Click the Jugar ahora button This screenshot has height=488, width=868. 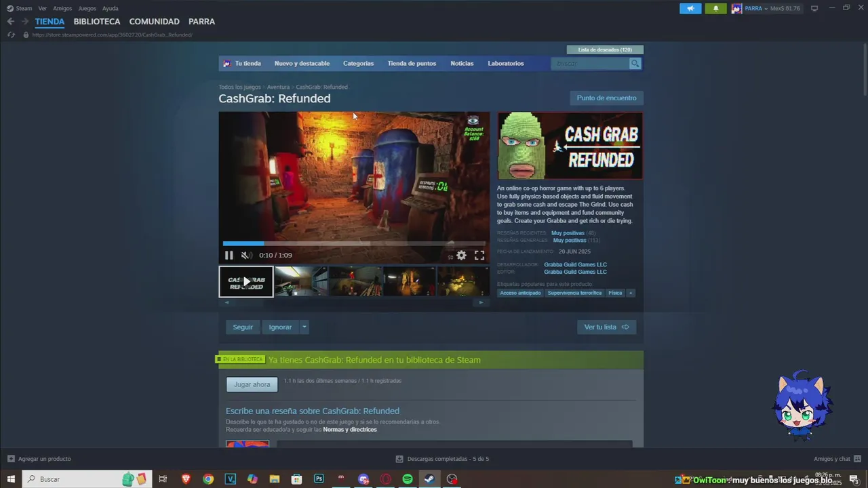pos(252,384)
